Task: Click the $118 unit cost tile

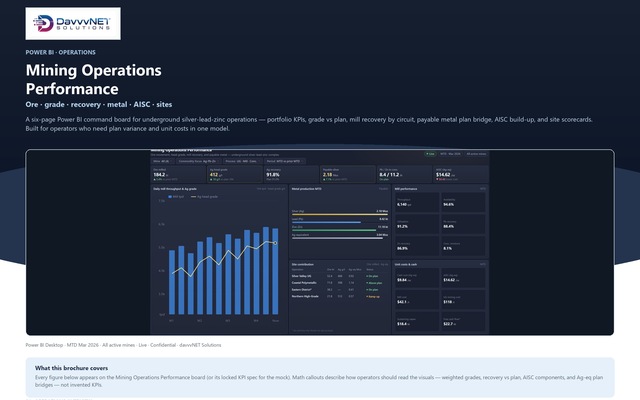Action: pos(463,300)
